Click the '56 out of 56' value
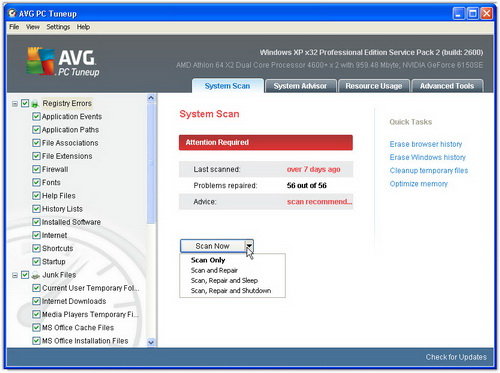500x373 pixels. coord(307,185)
